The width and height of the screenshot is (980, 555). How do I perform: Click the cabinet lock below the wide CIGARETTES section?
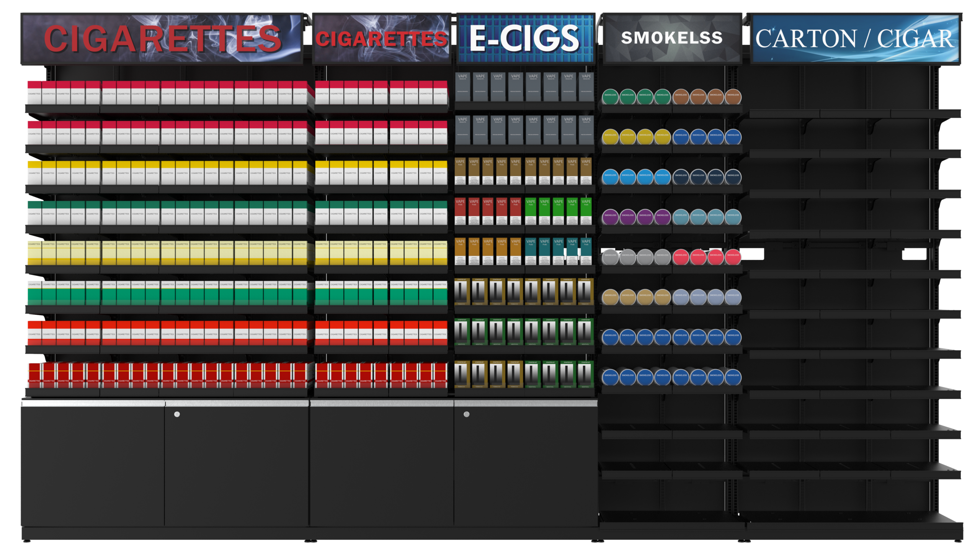click(177, 414)
